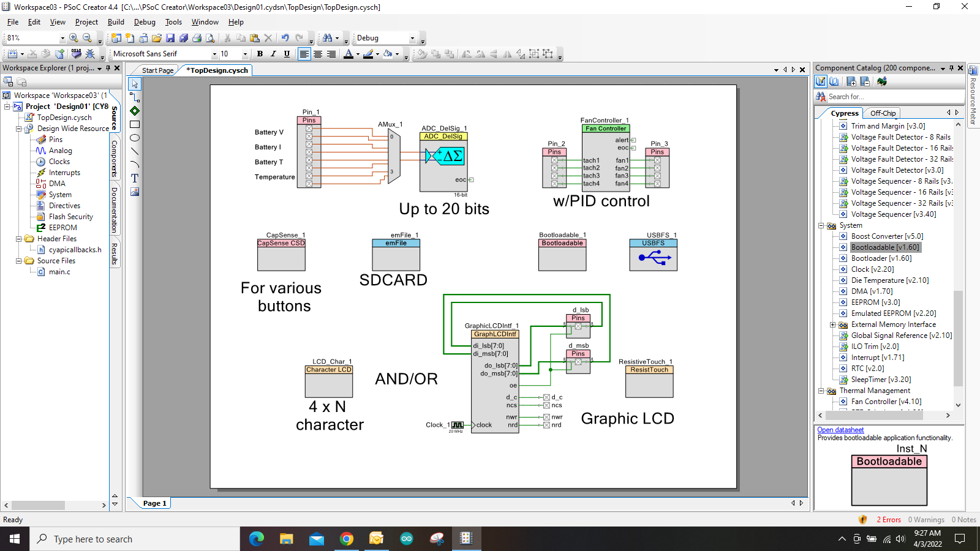The width and height of the screenshot is (980, 551).
Task: Select the line drawing tool
Action: click(135, 151)
